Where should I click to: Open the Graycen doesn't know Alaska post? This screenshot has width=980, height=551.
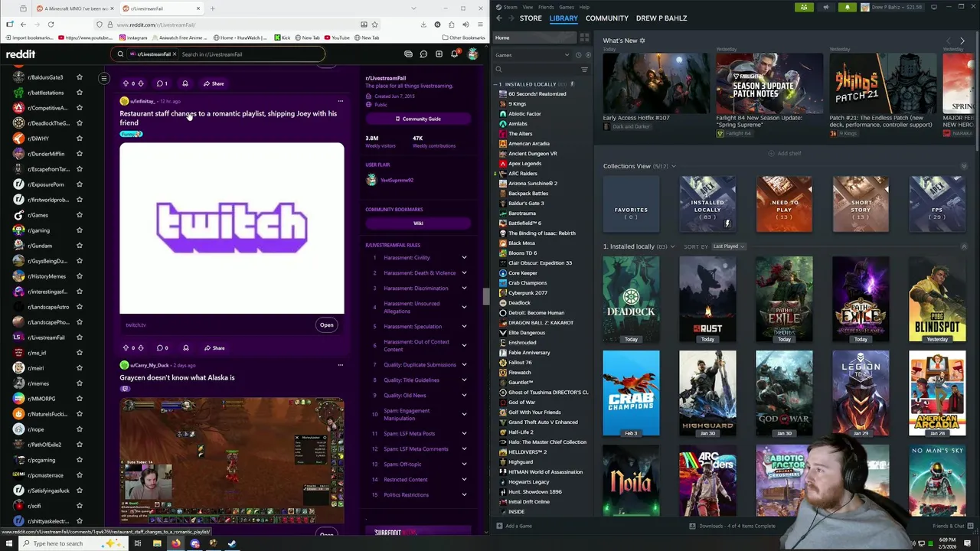click(x=177, y=377)
